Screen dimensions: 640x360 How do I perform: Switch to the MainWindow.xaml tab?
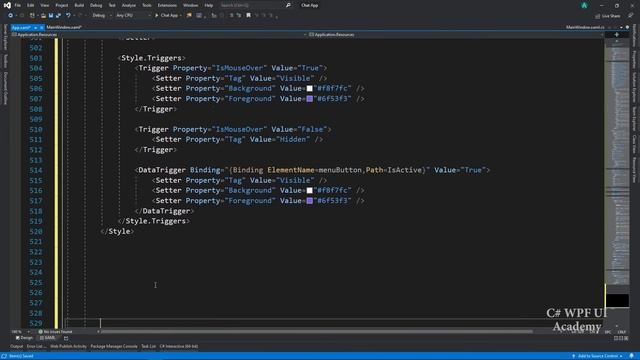click(x=64, y=27)
